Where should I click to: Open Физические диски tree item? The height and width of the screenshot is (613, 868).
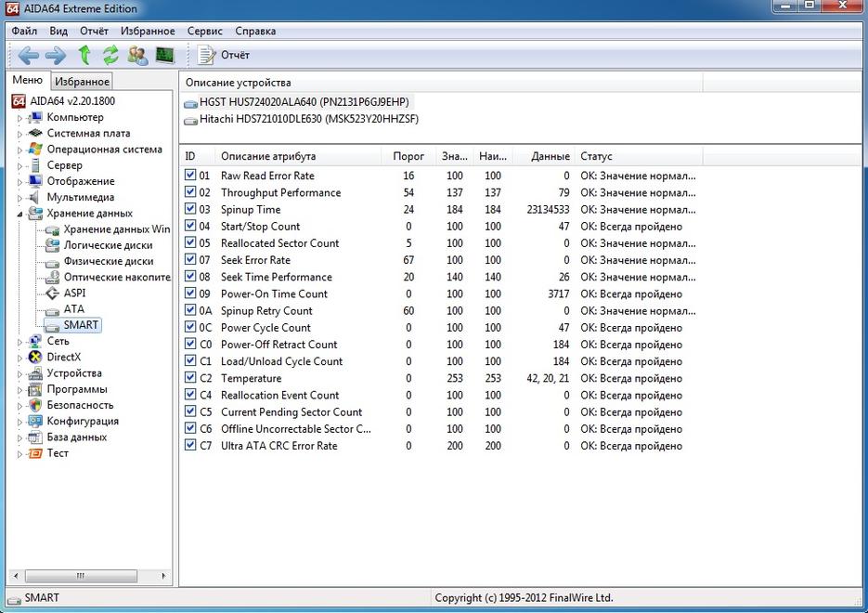point(109,261)
